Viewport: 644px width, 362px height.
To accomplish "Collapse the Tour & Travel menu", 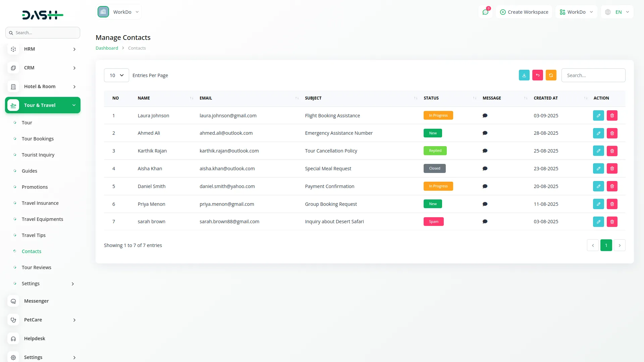I will coord(43,105).
